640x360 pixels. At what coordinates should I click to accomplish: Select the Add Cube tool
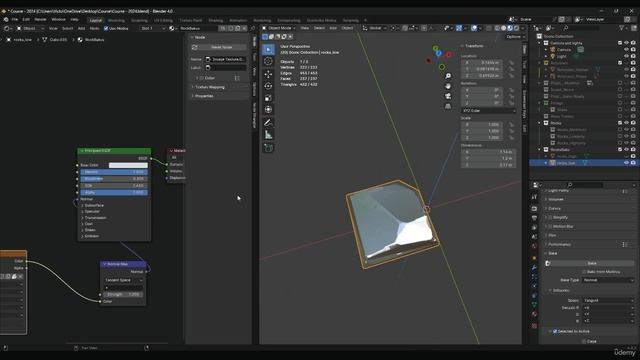(x=268, y=148)
